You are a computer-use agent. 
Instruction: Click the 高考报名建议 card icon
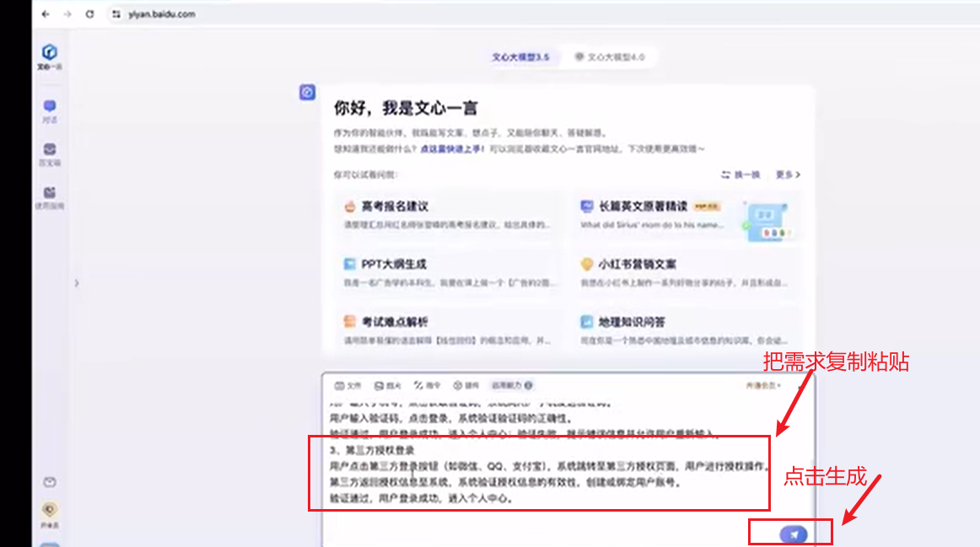[349, 206]
